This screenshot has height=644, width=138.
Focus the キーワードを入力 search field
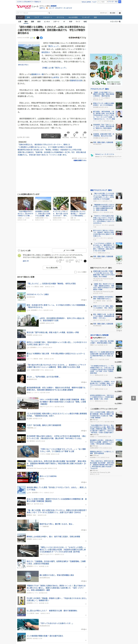tap(32, 13)
